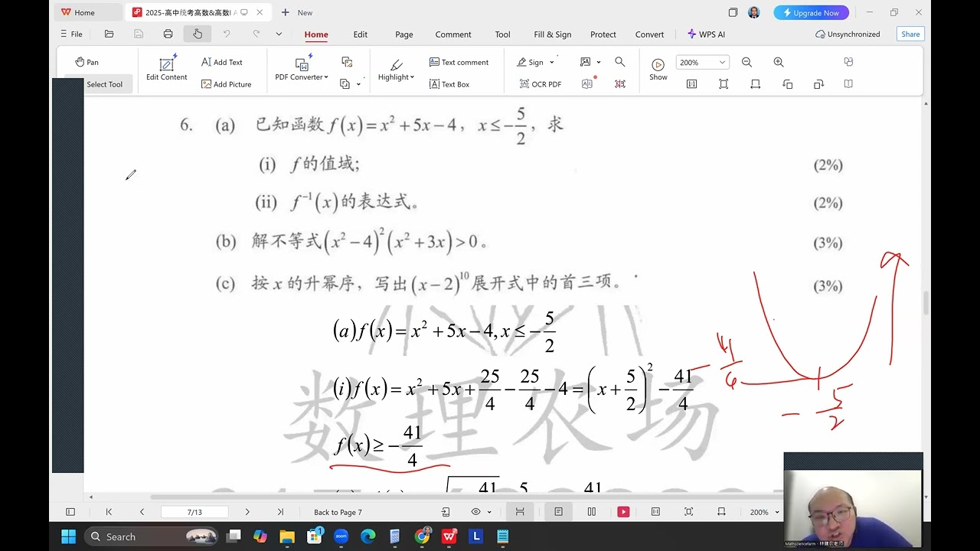Click the fit width icon
This screenshot has width=980, height=551.
756,84
